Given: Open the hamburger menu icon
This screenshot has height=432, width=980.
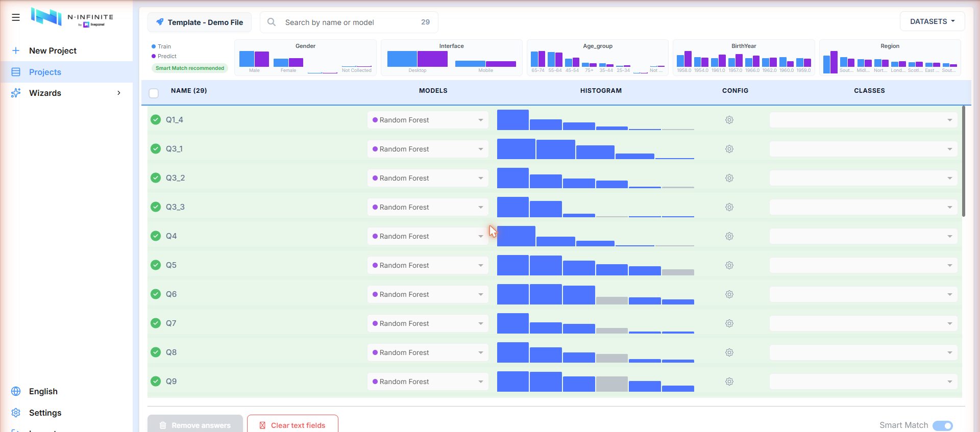Looking at the screenshot, I should tap(16, 17).
